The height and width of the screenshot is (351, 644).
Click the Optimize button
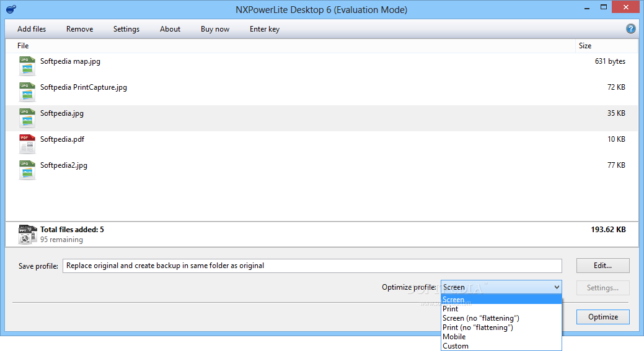[x=602, y=317]
